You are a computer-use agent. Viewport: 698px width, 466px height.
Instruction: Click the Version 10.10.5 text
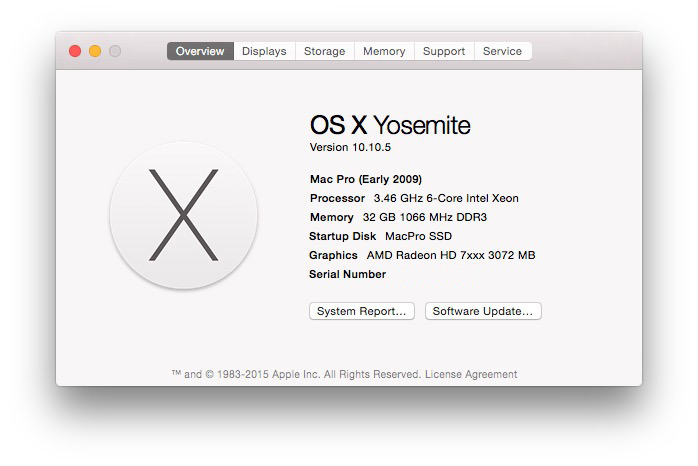350,147
